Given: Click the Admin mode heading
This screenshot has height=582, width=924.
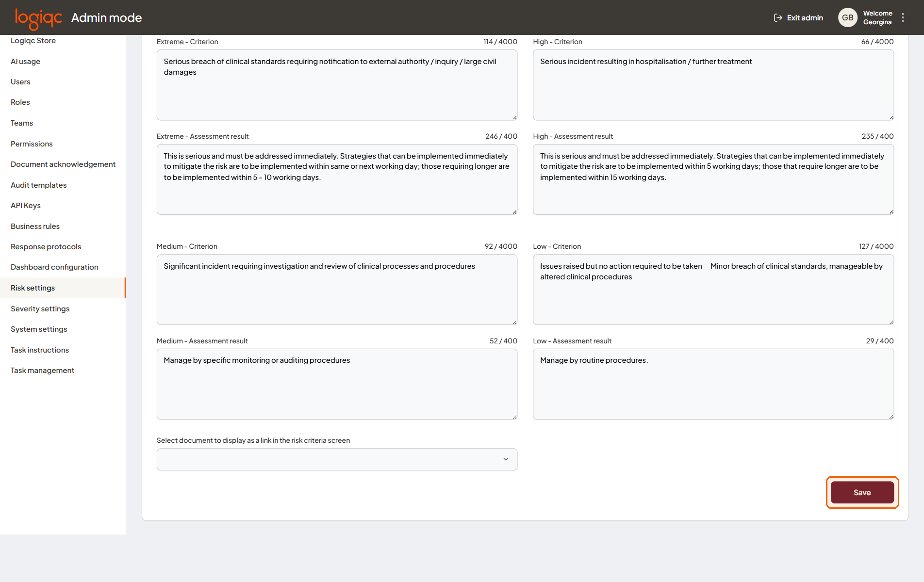Looking at the screenshot, I should tap(107, 18).
